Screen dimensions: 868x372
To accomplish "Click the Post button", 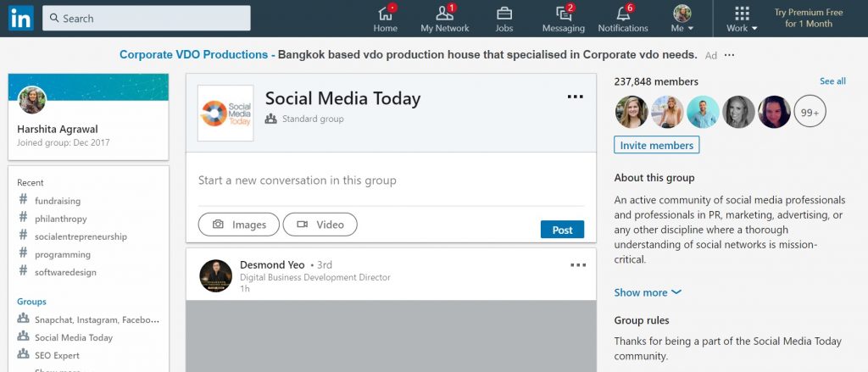I will coord(562,230).
